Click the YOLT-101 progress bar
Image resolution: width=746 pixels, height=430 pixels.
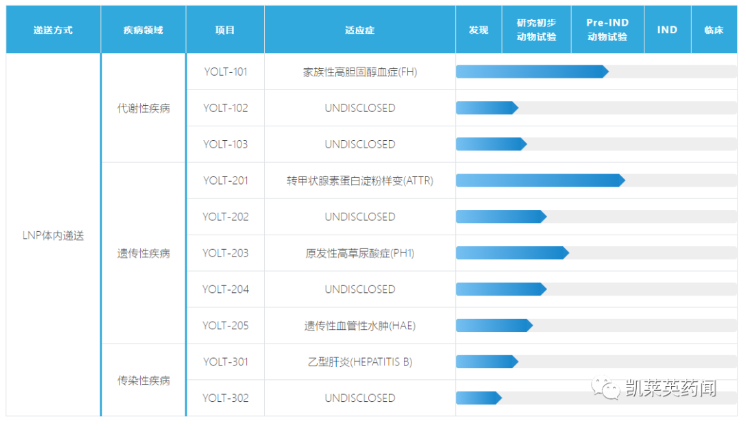532,72
